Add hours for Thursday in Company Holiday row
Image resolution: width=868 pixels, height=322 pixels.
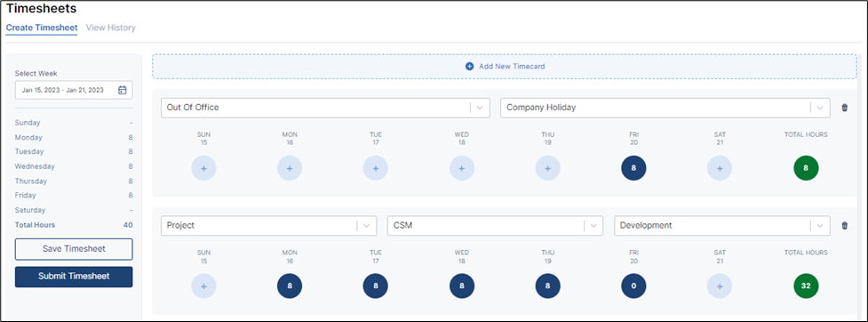pyautogui.click(x=547, y=168)
